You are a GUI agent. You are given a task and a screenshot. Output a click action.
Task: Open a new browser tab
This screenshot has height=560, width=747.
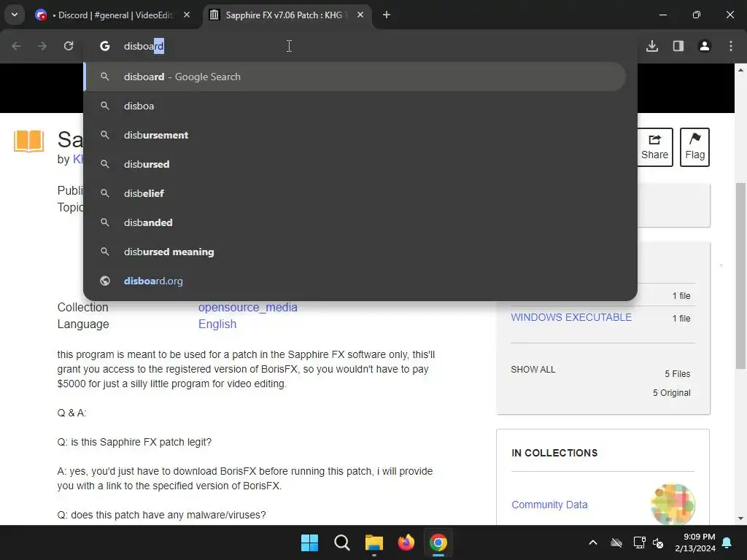387,15
